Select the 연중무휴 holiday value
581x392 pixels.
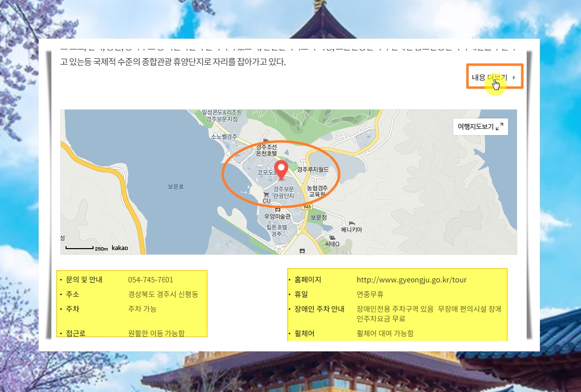coord(370,294)
